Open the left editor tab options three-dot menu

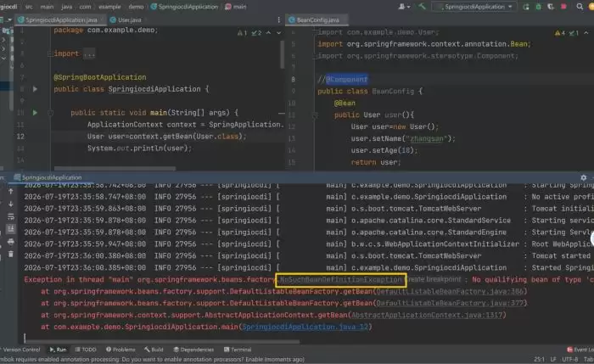coord(279,20)
